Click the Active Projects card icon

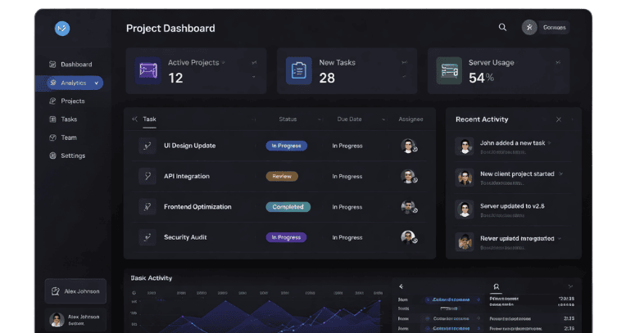pos(148,70)
